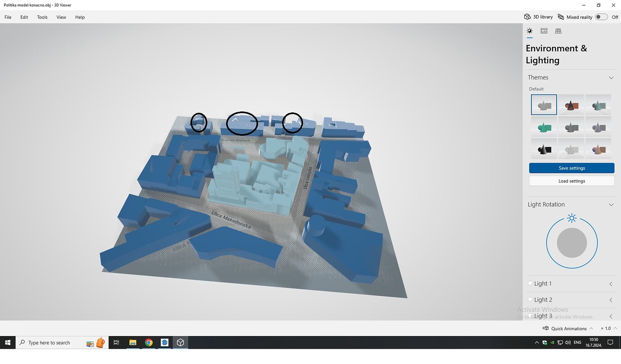Image resolution: width=621 pixels, height=364 pixels.
Task: Collapse the Themes section
Action: 611,77
